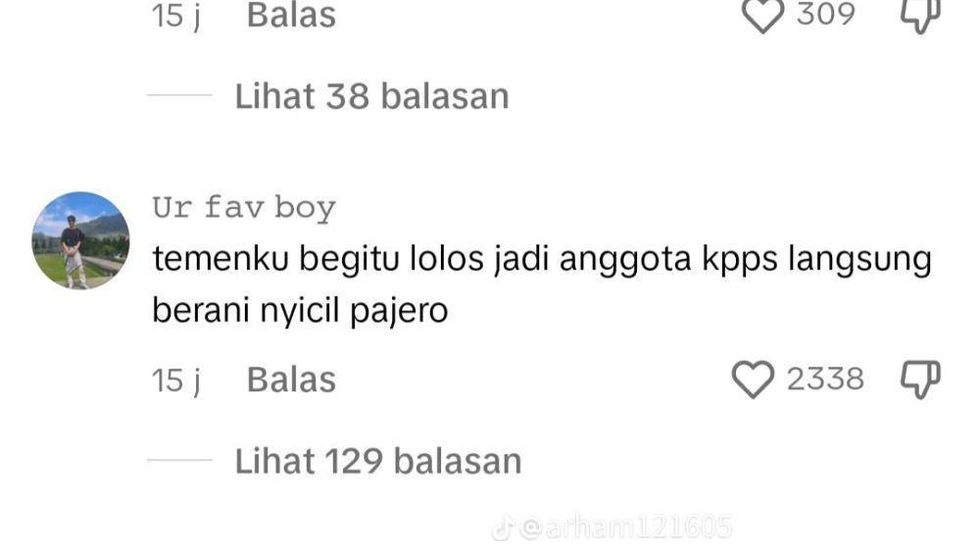This screenshot has width=980, height=552.
Task: Tap the heart icon beside 2338
Action: click(753, 379)
